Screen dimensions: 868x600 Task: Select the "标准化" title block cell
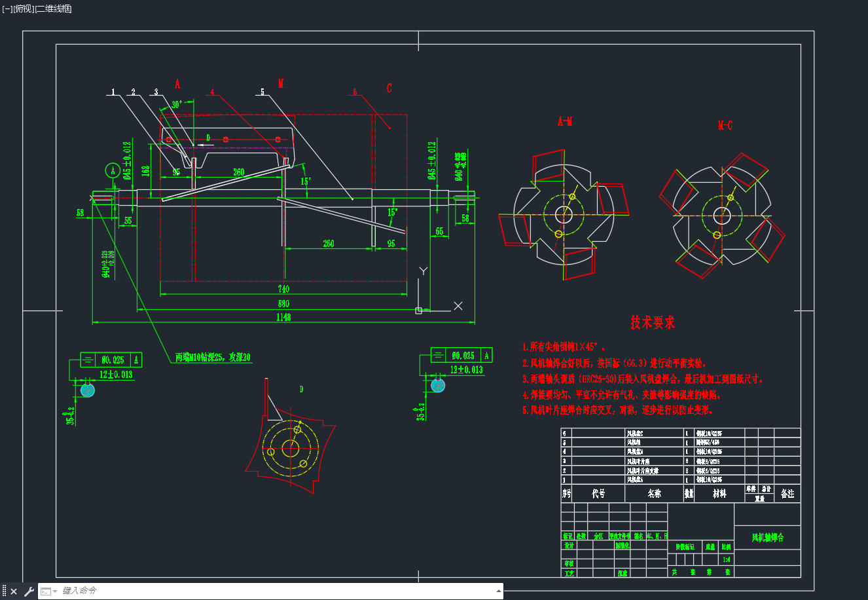coord(622,545)
